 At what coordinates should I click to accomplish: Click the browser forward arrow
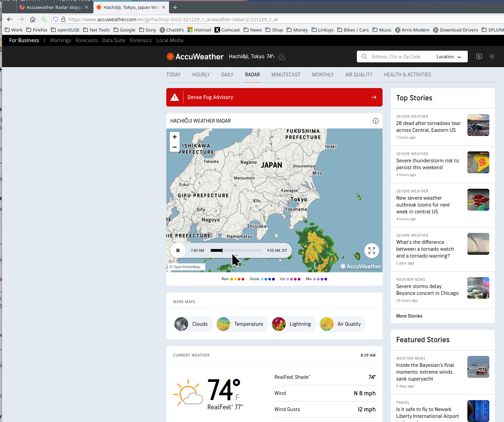pyautogui.click(x=21, y=19)
